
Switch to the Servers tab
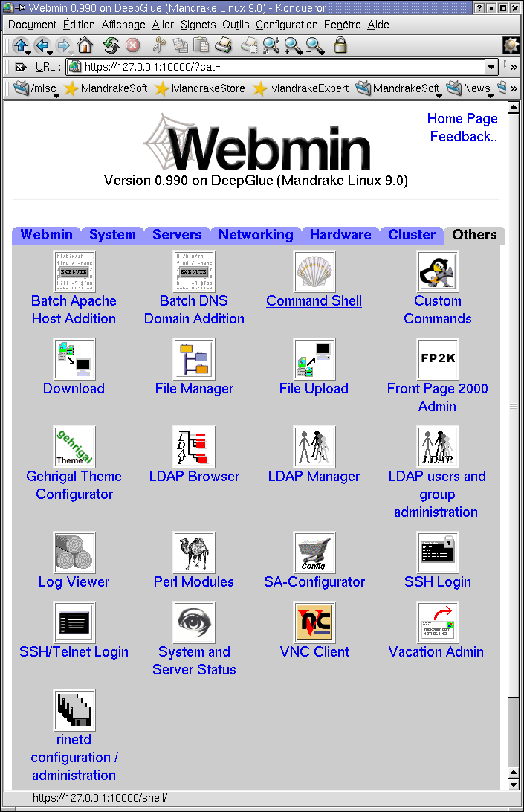point(177,234)
